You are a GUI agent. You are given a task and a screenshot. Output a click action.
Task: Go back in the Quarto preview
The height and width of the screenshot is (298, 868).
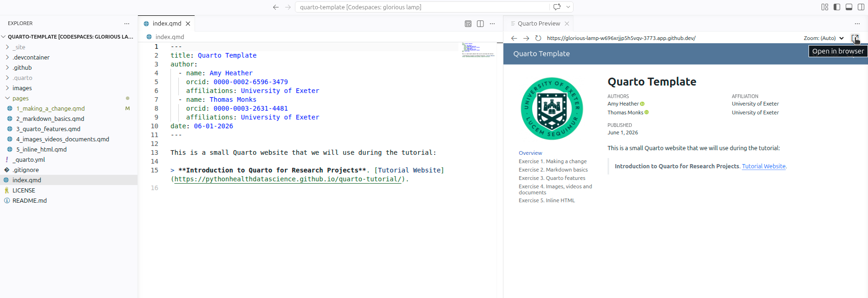(514, 38)
